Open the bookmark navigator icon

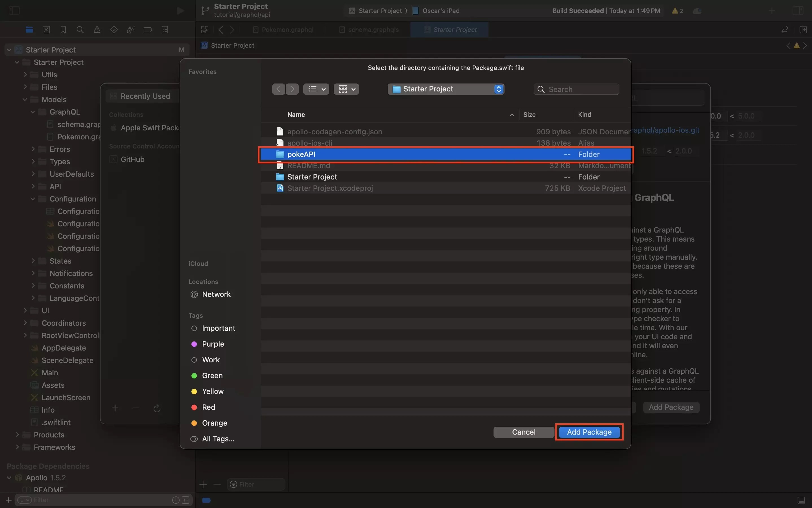63,30
